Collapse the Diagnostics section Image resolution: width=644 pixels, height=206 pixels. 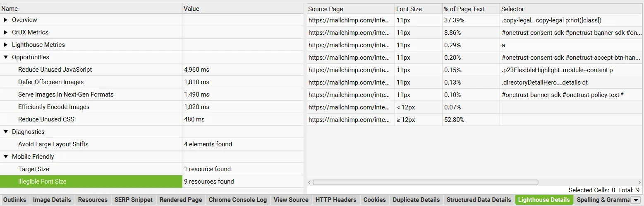click(6, 132)
